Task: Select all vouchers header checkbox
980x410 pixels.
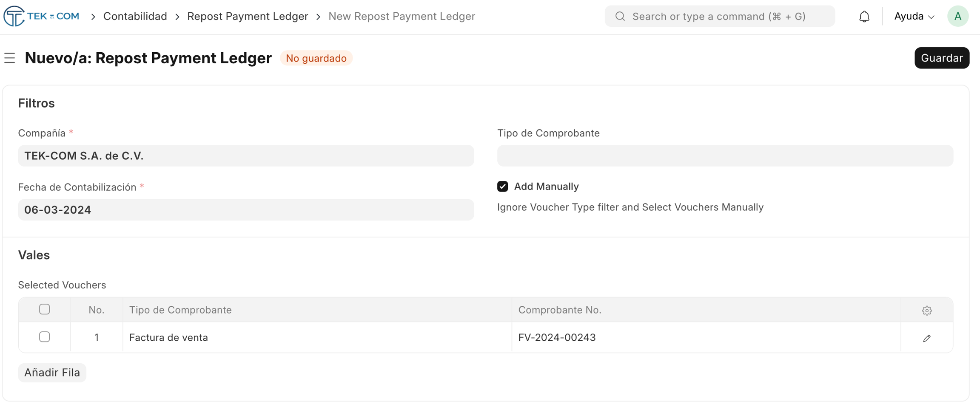Action: tap(45, 309)
